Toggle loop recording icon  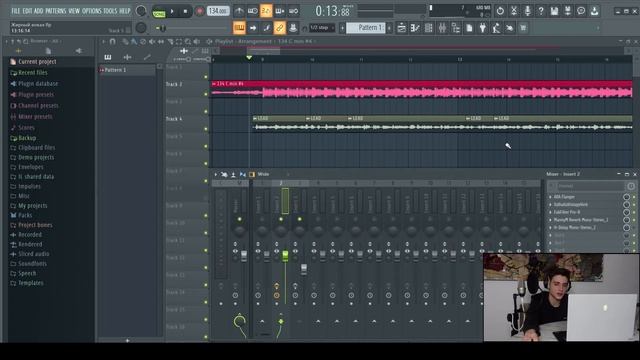point(293,11)
